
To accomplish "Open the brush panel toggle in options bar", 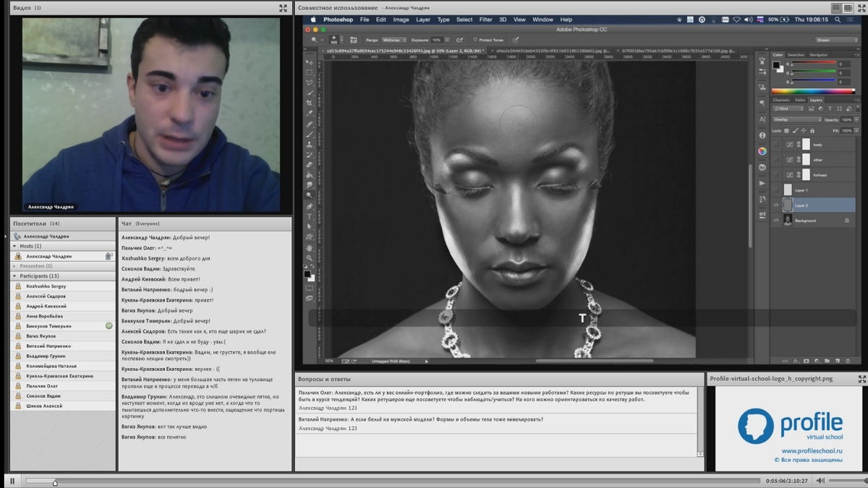I will [x=353, y=40].
